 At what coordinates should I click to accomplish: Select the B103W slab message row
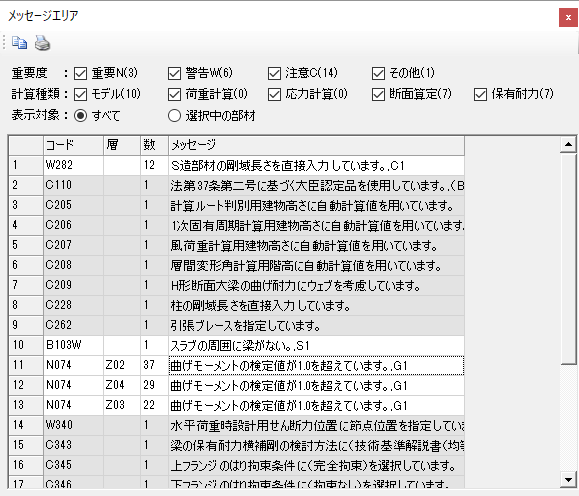click(236, 345)
